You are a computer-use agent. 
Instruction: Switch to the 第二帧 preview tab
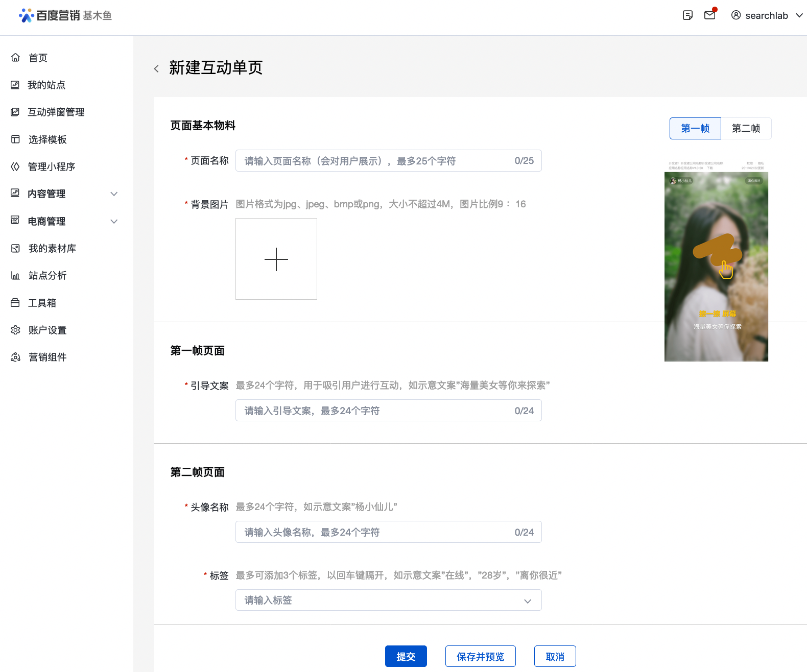pyautogui.click(x=746, y=128)
